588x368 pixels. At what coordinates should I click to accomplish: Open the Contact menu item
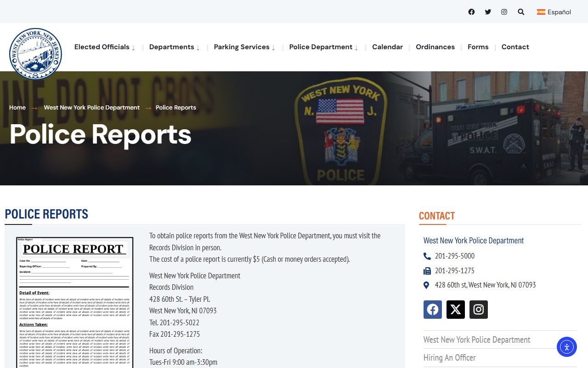(x=515, y=47)
